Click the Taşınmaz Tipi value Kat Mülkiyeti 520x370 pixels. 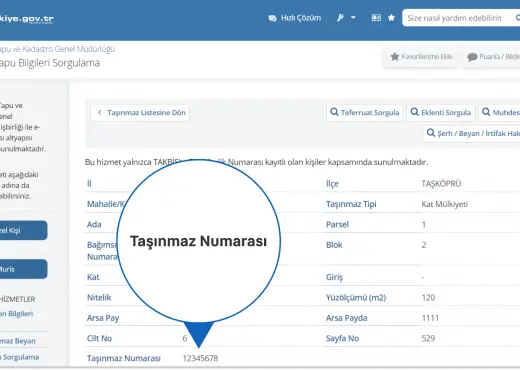[444, 204]
